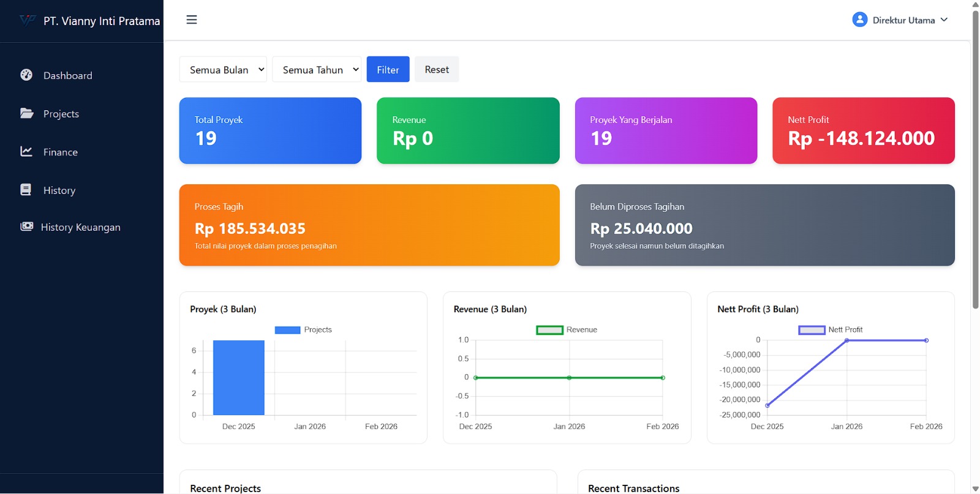Expand the Direktur Utama chevron menu

(x=944, y=20)
